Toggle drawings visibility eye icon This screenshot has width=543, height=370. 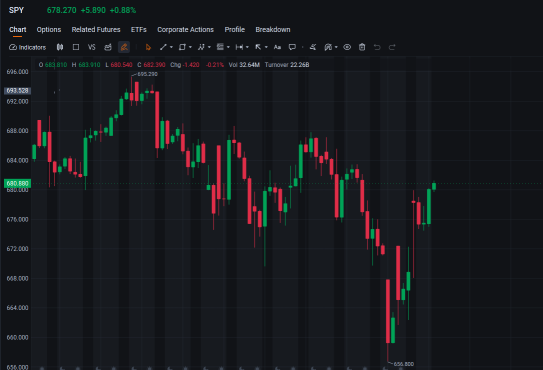[347, 47]
